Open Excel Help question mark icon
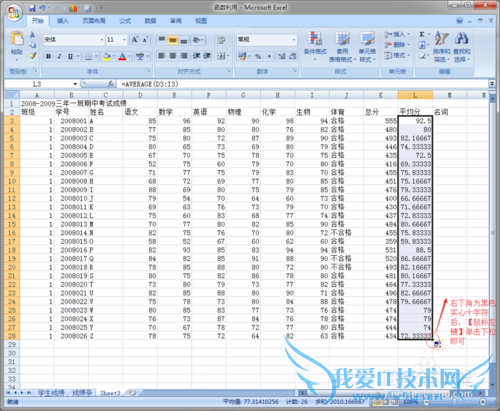The height and width of the screenshot is (411, 500). (460, 21)
